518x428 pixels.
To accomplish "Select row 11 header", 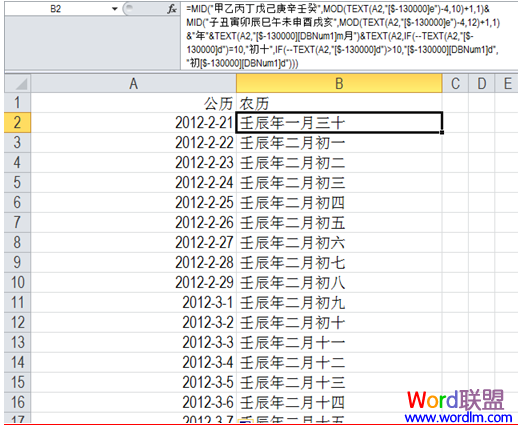I will pos(17,303).
